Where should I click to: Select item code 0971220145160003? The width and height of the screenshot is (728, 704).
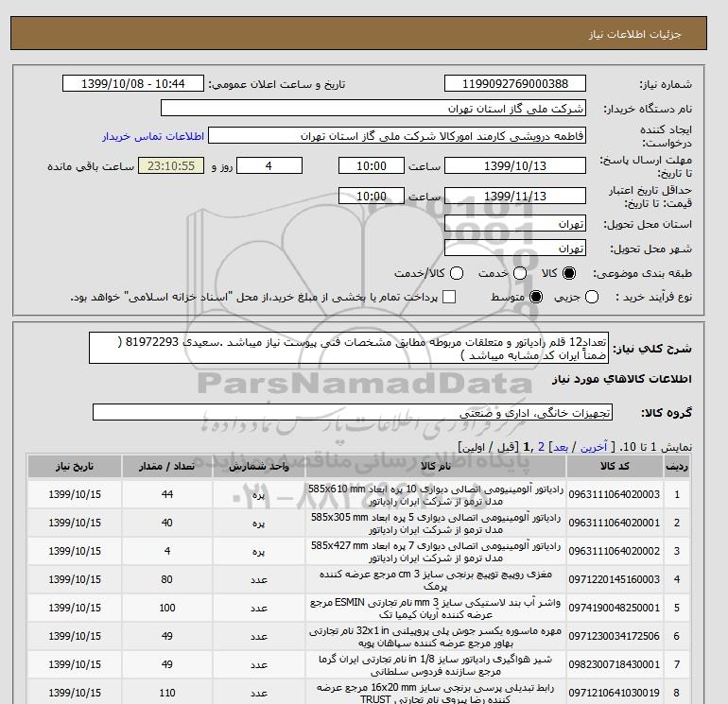tap(615, 579)
